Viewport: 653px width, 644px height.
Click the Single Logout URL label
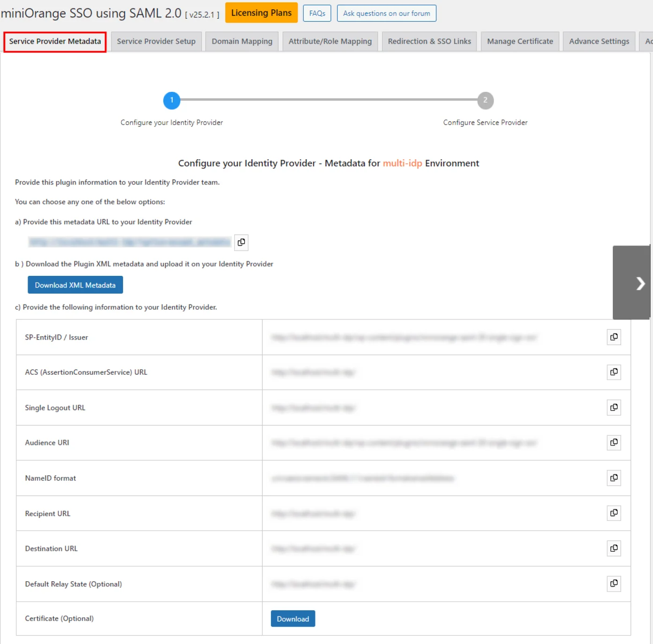click(55, 408)
